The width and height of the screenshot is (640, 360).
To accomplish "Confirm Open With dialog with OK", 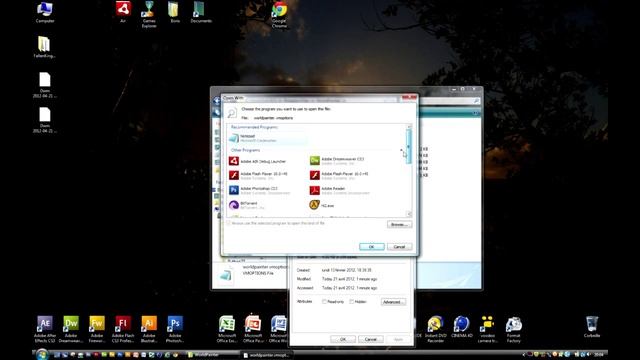I will click(371, 247).
